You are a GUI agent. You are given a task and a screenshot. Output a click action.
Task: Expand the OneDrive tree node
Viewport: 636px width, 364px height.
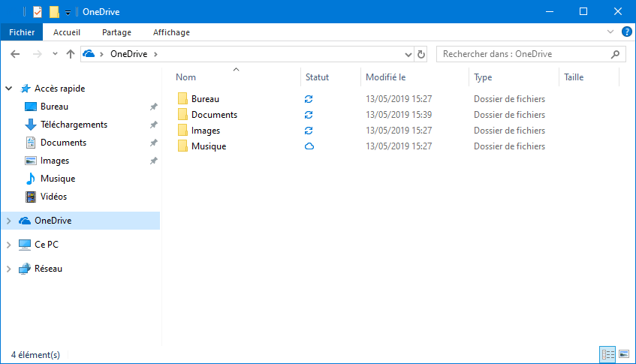click(8, 221)
